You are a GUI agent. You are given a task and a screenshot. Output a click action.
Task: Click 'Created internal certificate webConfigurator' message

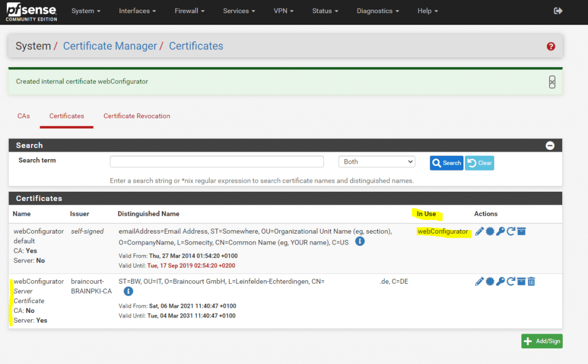click(82, 82)
